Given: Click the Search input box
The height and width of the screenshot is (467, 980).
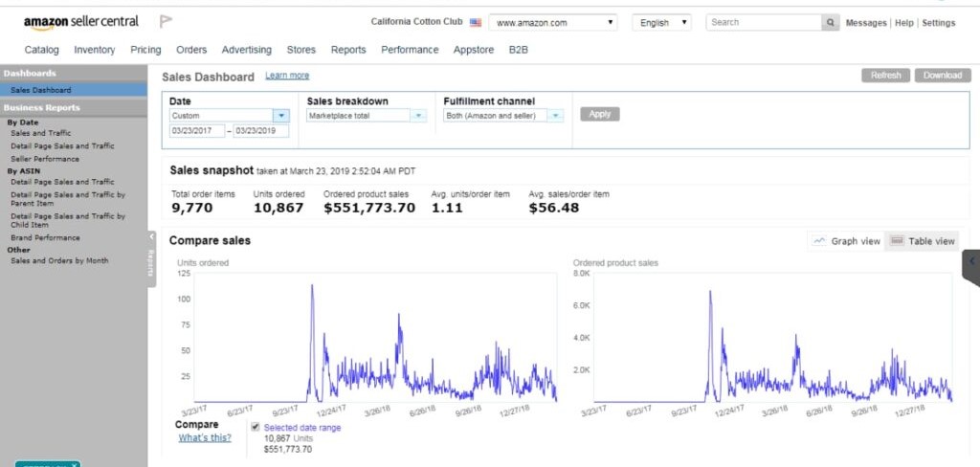Looking at the screenshot, I should pos(764,23).
